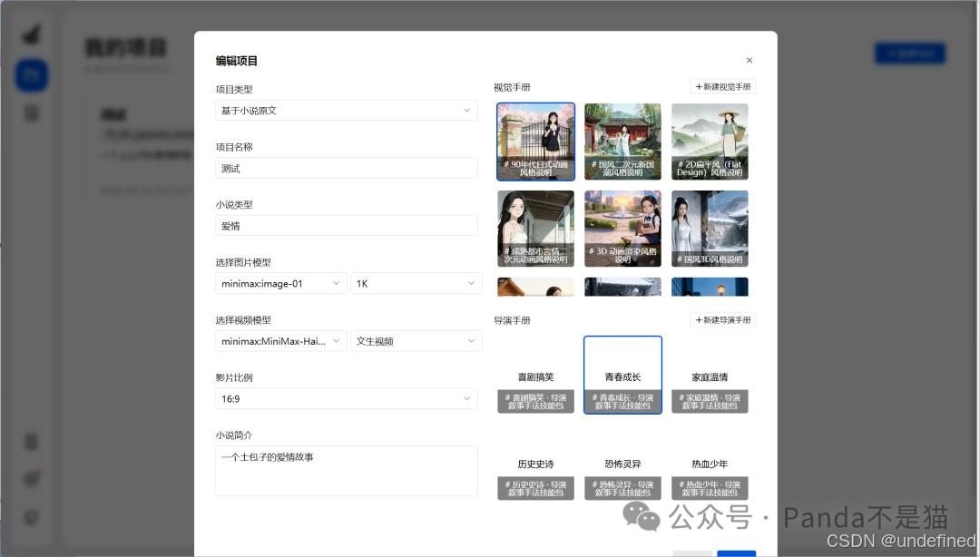The width and height of the screenshot is (980, 557).
Task: Open the 影片比例 dropdown showing 16:9
Action: [x=347, y=398]
